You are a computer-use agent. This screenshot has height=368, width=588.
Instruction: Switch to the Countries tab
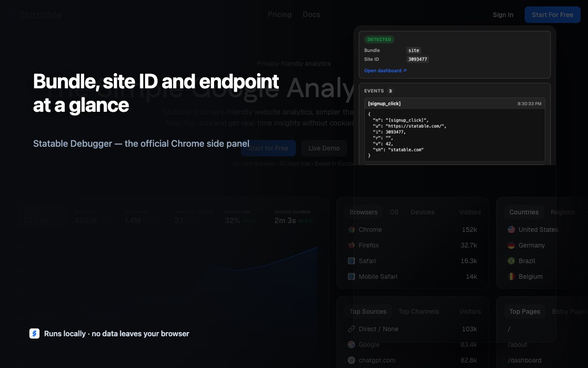pos(524,212)
